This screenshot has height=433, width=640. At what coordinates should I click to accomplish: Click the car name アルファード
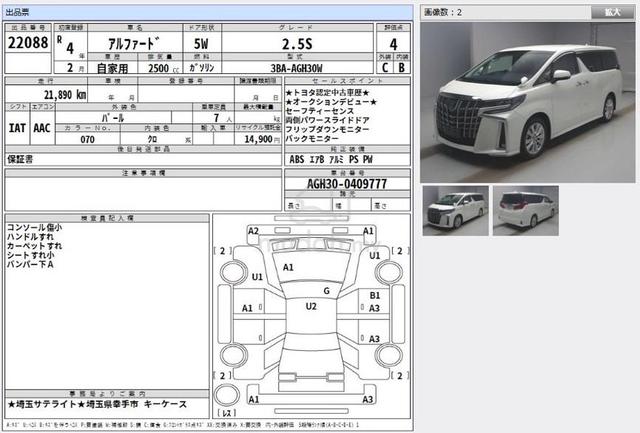(x=134, y=44)
